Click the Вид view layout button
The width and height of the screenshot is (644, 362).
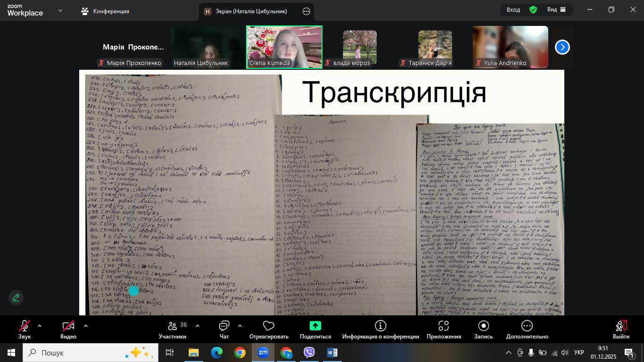557,9
